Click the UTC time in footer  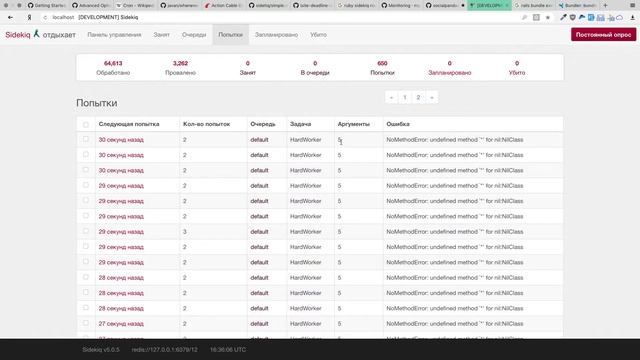[228, 350]
